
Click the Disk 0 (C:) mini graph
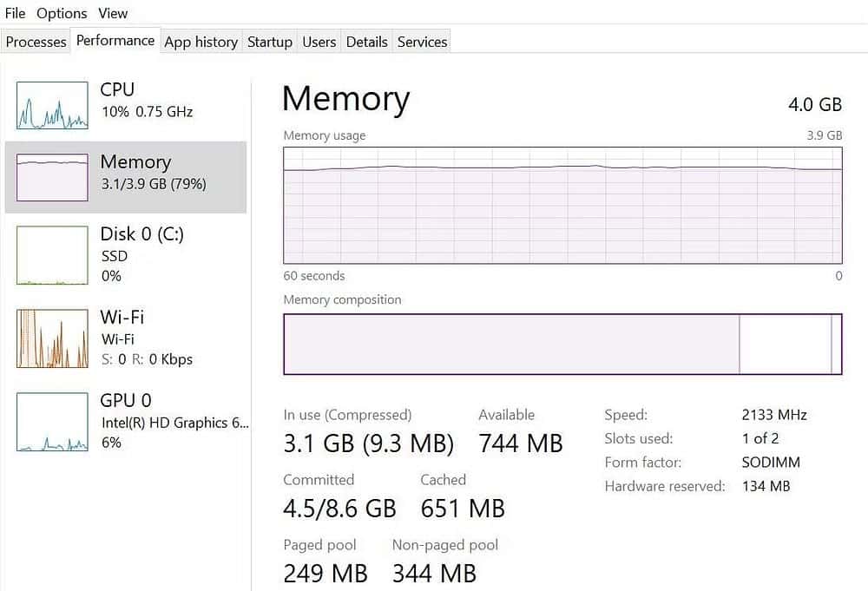[52, 255]
